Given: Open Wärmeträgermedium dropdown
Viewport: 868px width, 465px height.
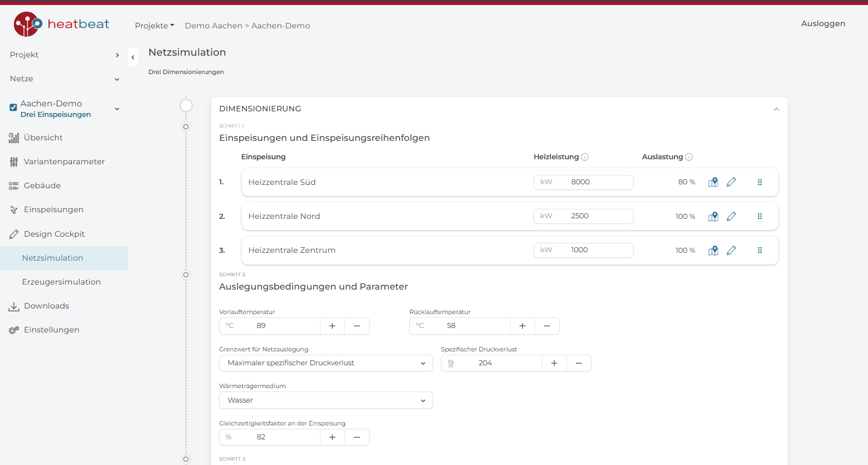Looking at the screenshot, I should coord(326,400).
